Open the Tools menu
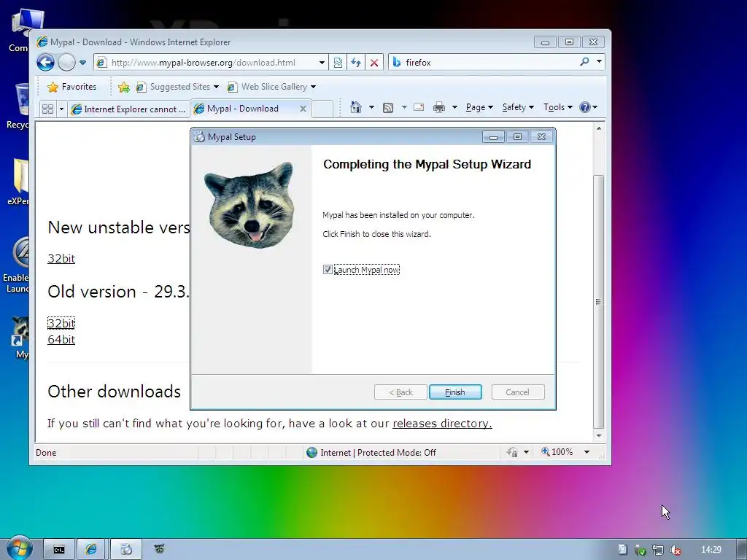 (x=558, y=107)
